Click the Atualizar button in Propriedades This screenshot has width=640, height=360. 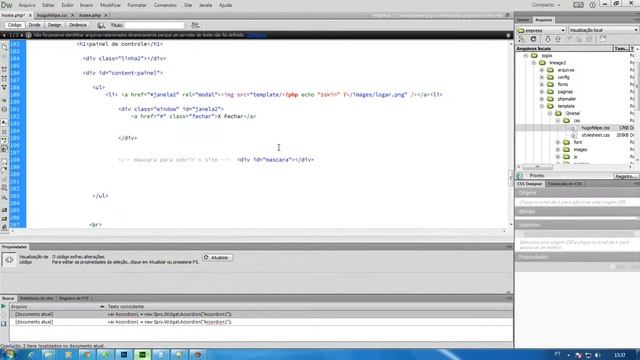[218, 258]
